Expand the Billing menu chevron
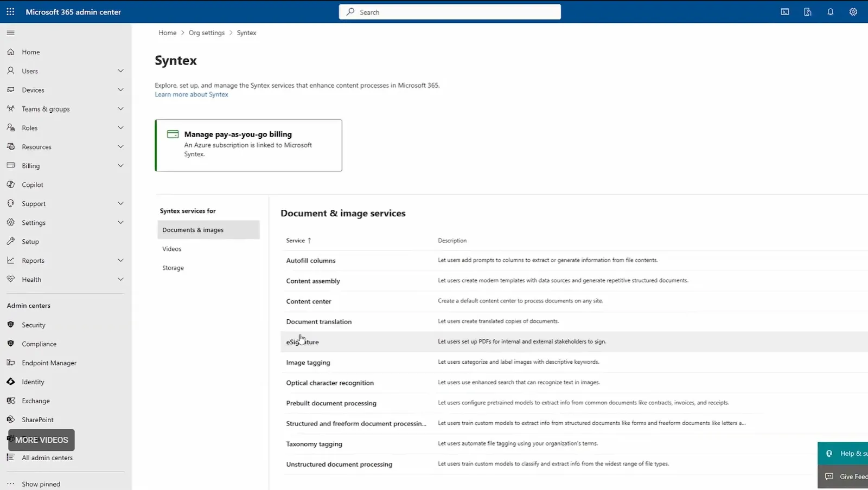 [120, 166]
